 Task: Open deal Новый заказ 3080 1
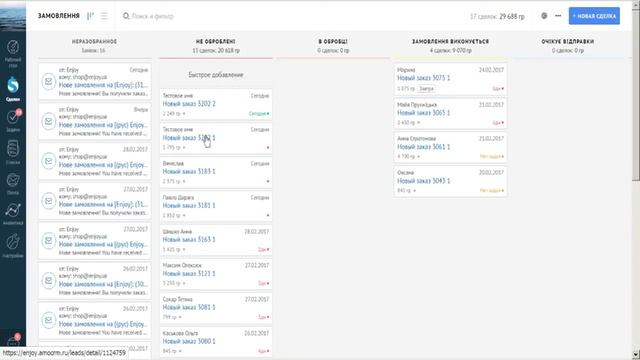(189, 341)
